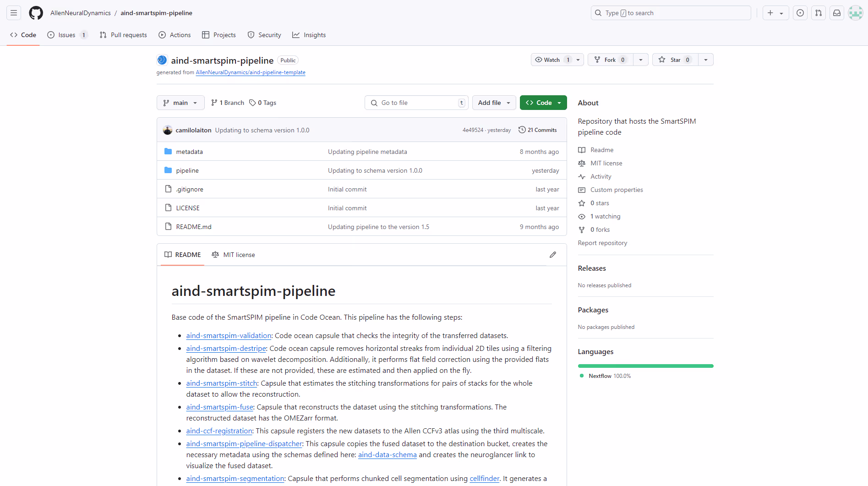Open the AllenNeuralDynamics organization link
Viewport: 868px width, 486px height.
coord(81,13)
